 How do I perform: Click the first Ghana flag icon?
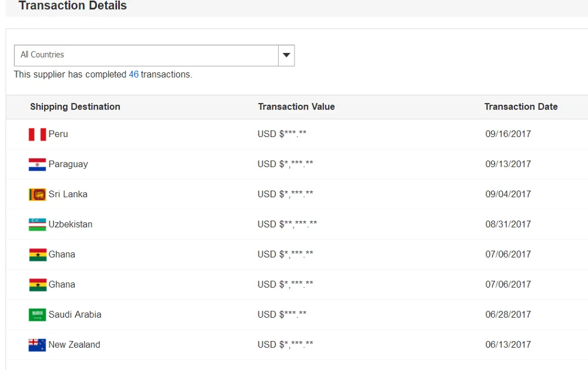point(36,254)
